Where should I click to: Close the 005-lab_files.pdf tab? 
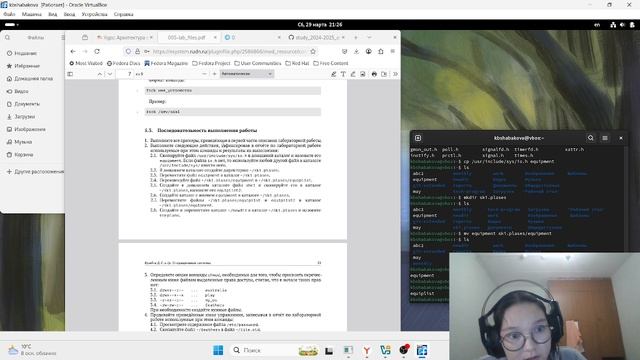click(x=215, y=37)
